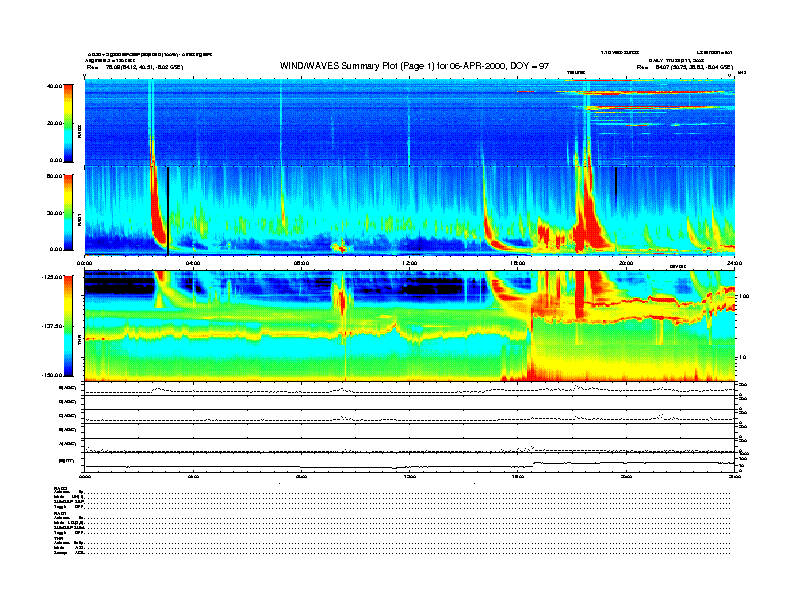Click the black marker bar near 03:00 in RAD1

coord(168,211)
